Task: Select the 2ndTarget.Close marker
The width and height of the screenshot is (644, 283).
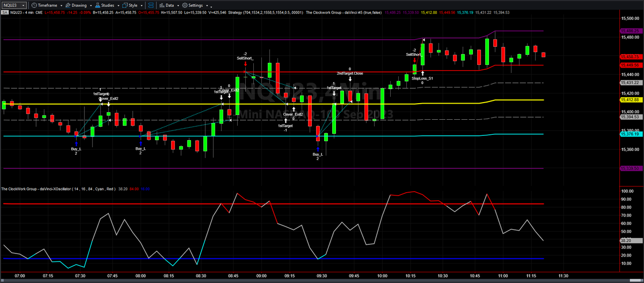Action: pyautogui.click(x=350, y=73)
